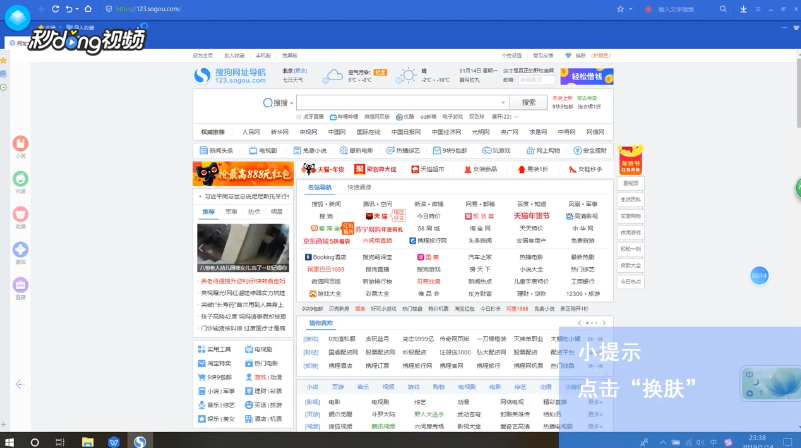Open the 人民网 link
801x448 pixels.
click(251, 132)
